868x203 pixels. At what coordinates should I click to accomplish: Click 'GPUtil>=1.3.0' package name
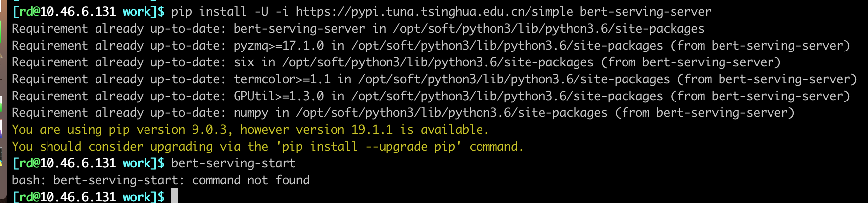pyautogui.click(x=279, y=96)
